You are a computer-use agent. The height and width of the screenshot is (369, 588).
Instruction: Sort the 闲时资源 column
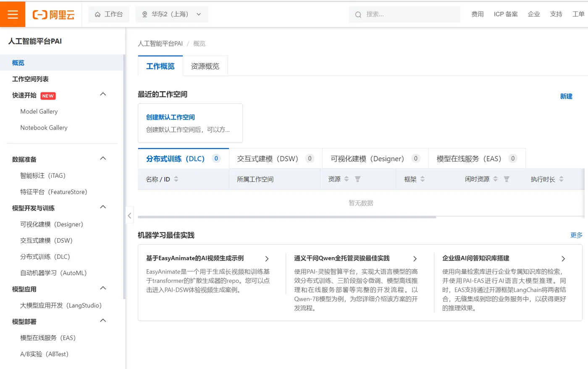(496, 179)
